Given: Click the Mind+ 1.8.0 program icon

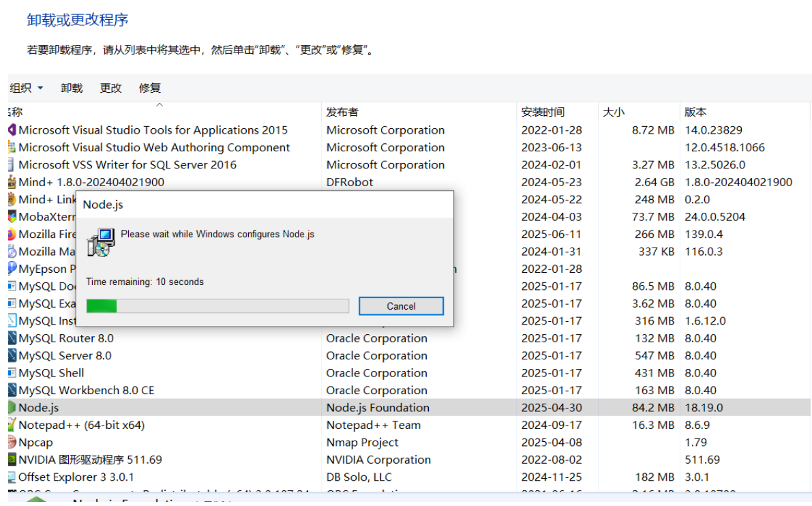Looking at the screenshot, I should point(12,182).
